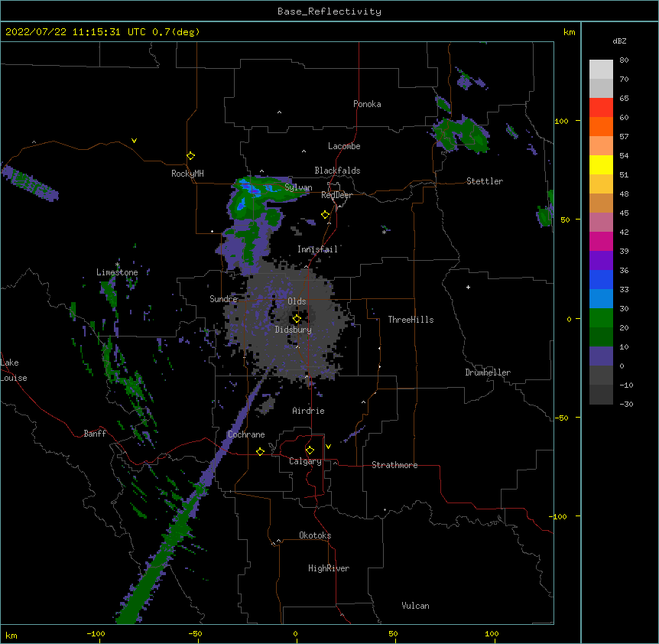The image size is (659, 644).
Task: Click the Limestone label
Action: [x=117, y=272]
